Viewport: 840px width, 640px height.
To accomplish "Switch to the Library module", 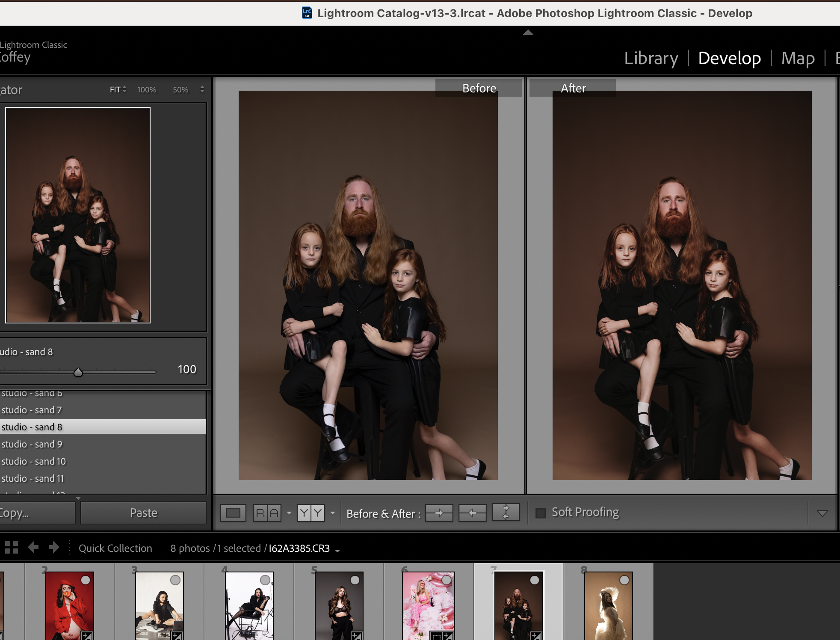I will (651, 58).
